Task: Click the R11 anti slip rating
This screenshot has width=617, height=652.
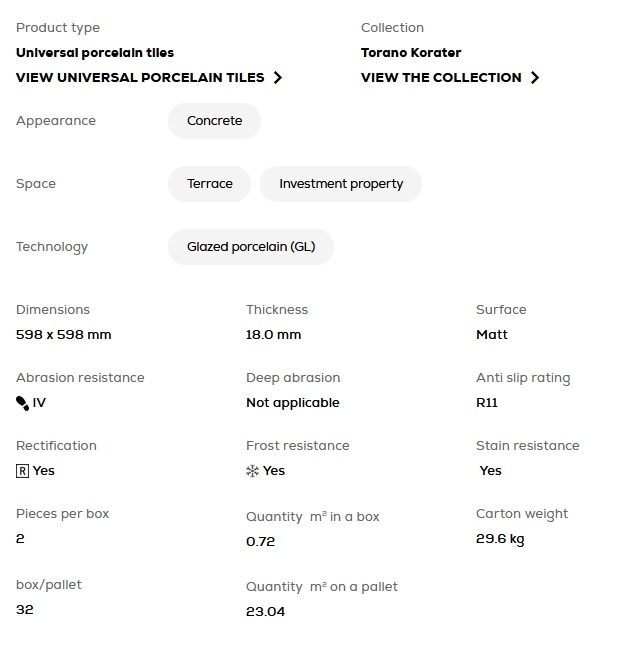Action: (x=487, y=403)
